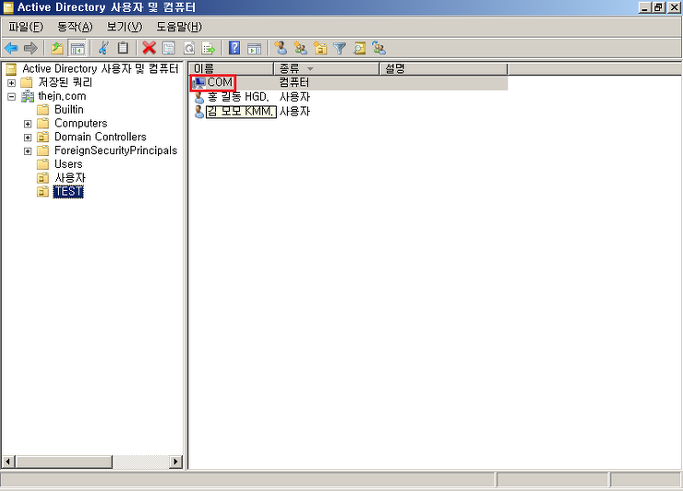Sort by the 설명 column header
The height and width of the screenshot is (491, 683).
click(x=444, y=69)
